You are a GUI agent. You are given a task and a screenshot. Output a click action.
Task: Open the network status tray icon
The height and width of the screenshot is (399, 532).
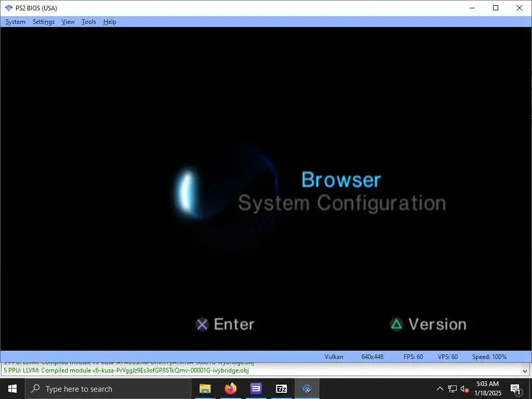pyautogui.click(x=453, y=389)
